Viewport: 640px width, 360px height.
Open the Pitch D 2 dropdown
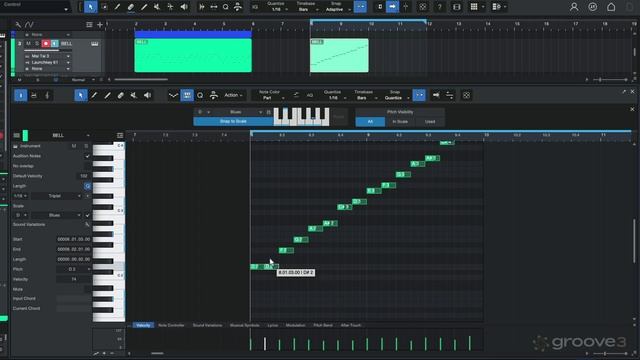pyautogui.click(x=73, y=269)
